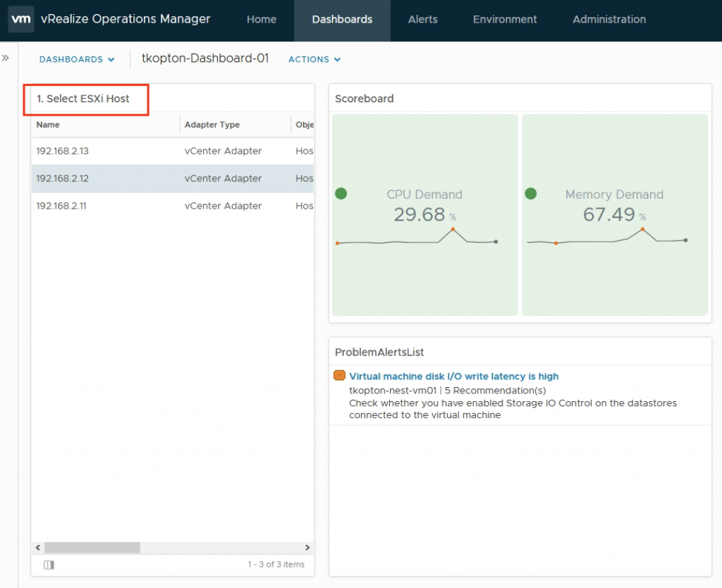Screen dimensions: 722x588
Task: Click the Scoreboard widget title
Action: pyautogui.click(x=365, y=99)
